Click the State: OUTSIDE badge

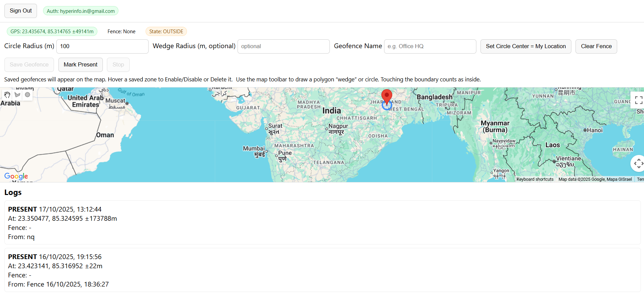(x=166, y=32)
